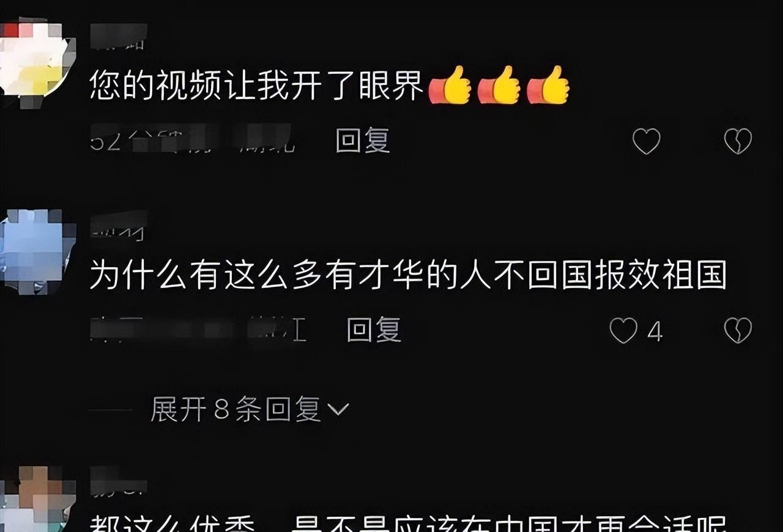The image size is (783, 532).
Task: Click the like count 4 beside the heart
Action: click(x=655, y=332)
